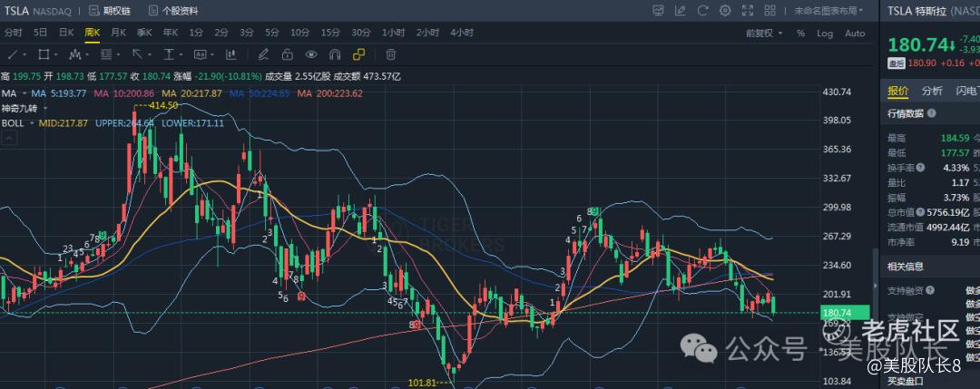
Task: Enter fullscreen with the expand icon
Action: [748, 11]
